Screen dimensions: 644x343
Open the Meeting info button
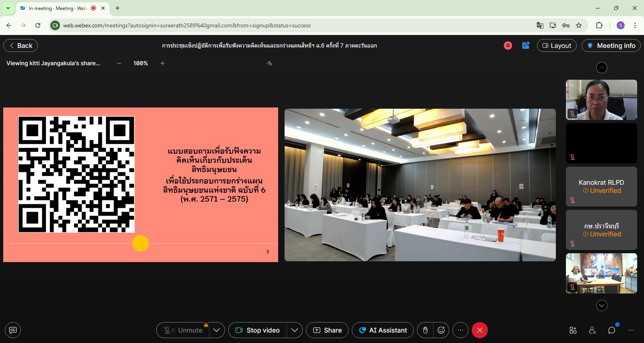tap(611, 45)
